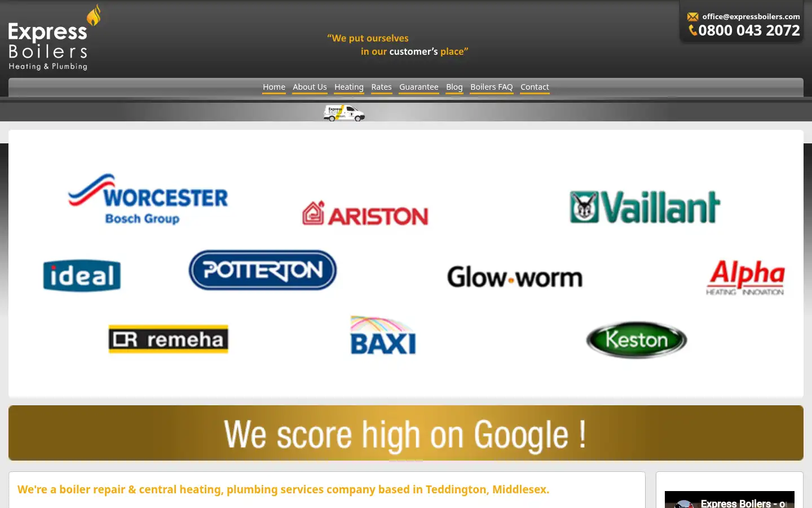The width and height of the screenshot is (812, 508).
Task: Click the Ideal brand logo
Action: (82, 276)
